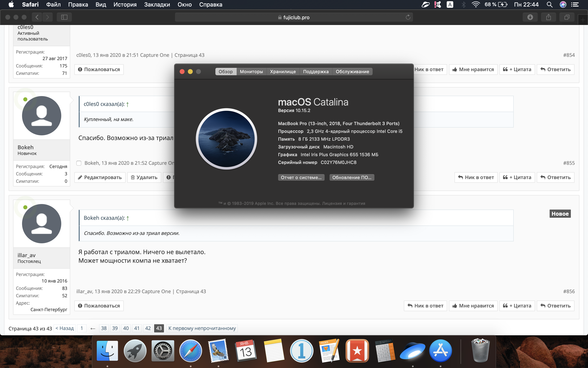Tick checkbox beside Bokeh post #855
Viewport: 588px width, 368px height.
coord(79,163)
